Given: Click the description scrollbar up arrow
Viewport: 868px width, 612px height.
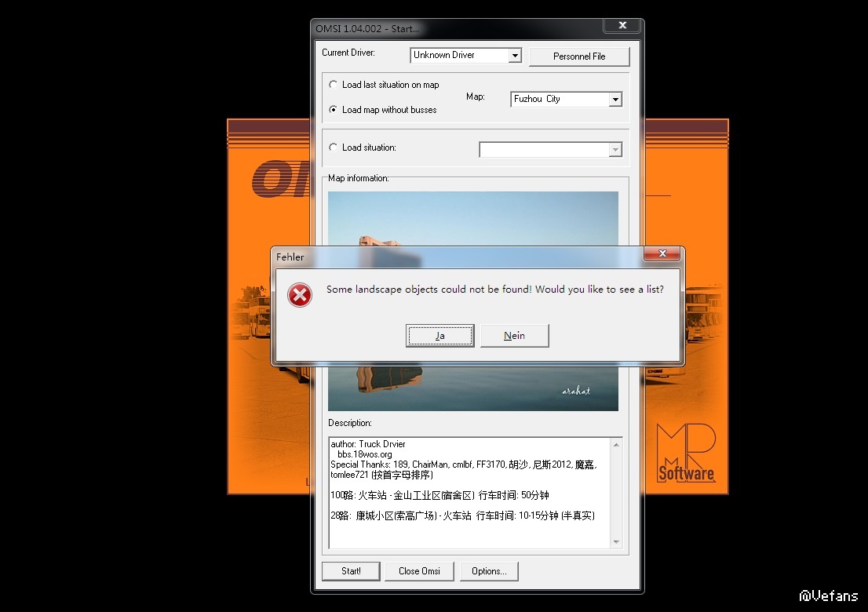Looking at the screenshot, I should (616, 445).
